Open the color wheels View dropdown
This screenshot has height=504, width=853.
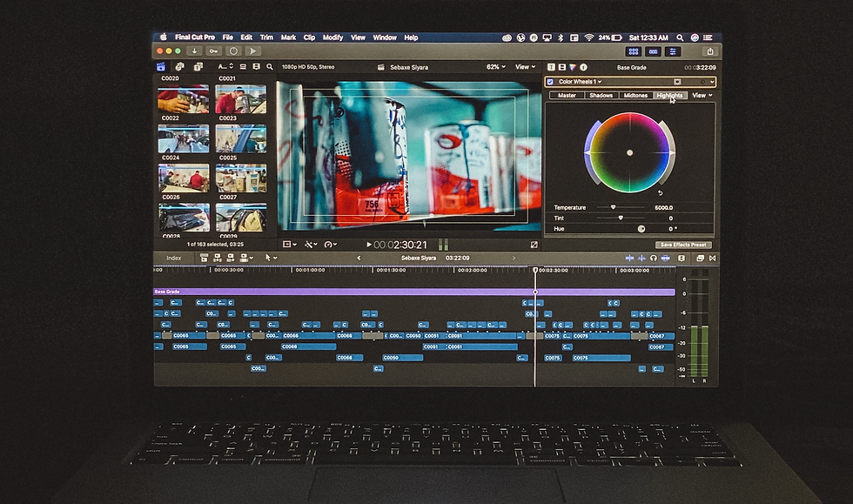point(702,95)
